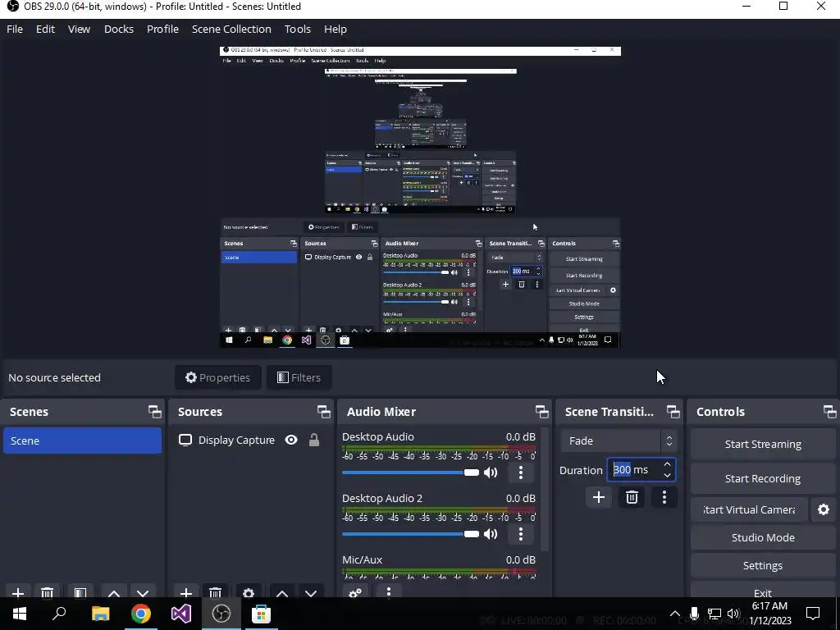Open the virtual camera settings gear
Screen dimensions: 840x630
tap(824, 509)
